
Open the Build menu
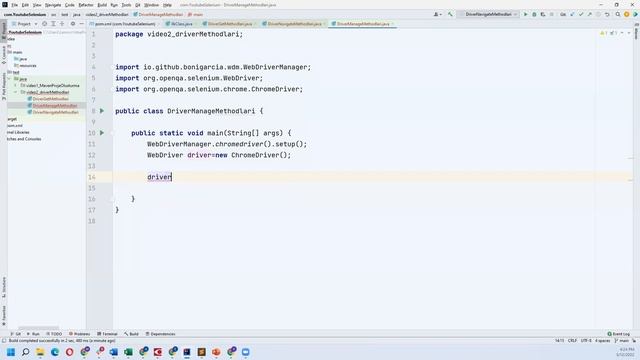coord(102,5)
